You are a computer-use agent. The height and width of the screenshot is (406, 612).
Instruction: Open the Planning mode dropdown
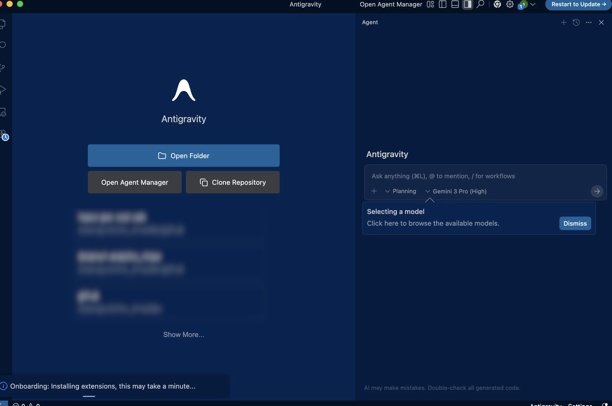tap(401, 191)
